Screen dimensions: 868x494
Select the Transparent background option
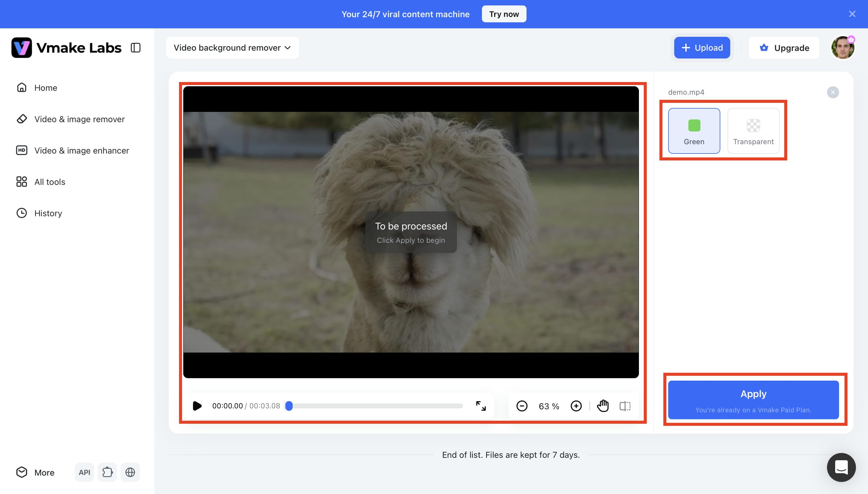753,131
